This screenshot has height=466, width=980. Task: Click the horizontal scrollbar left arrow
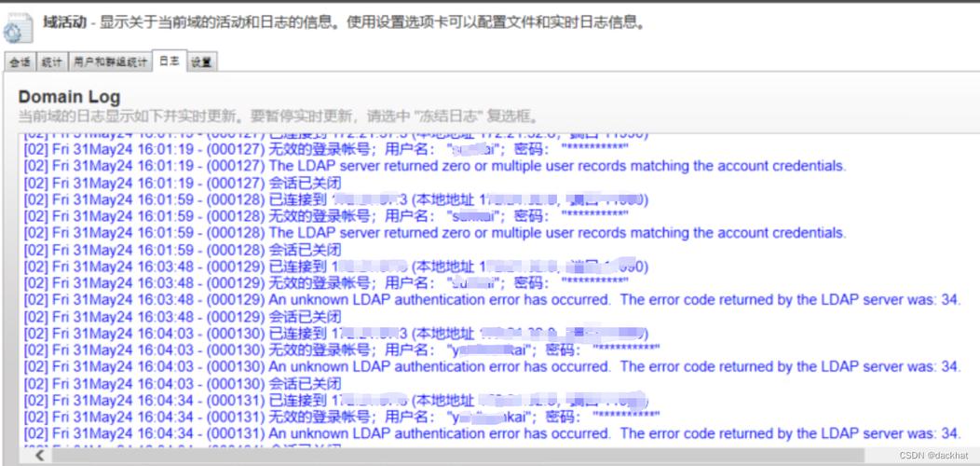[x=39, y=456]
